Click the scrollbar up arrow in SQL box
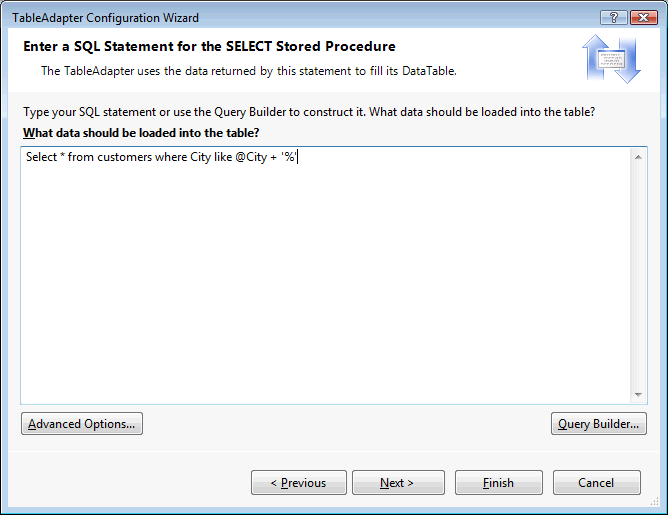Image resolution: width=668 pixels, height=515 pixels. (637, 157)
